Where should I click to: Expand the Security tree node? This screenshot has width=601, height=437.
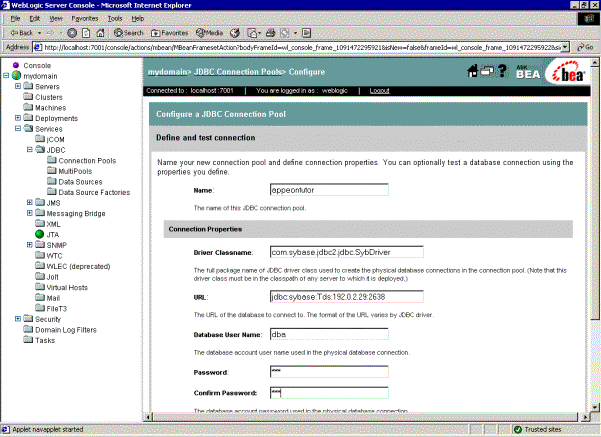click(18, 318)
